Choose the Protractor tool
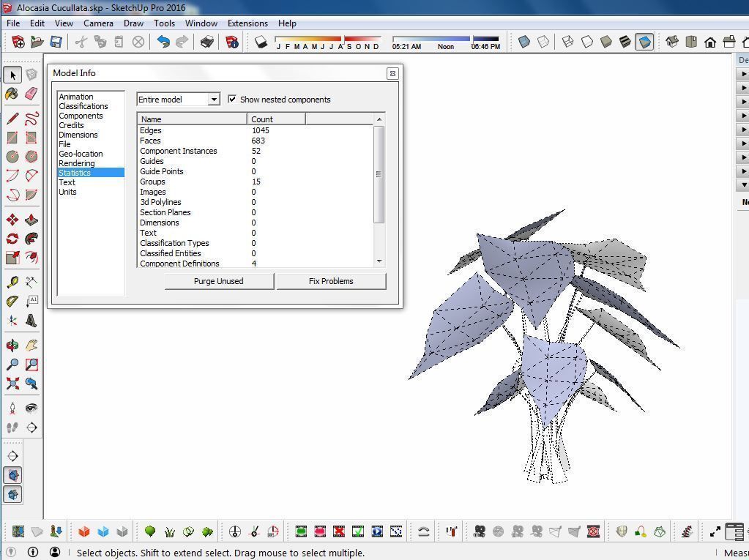This screenshot has width=749, height=560. [x=12, y=302]
